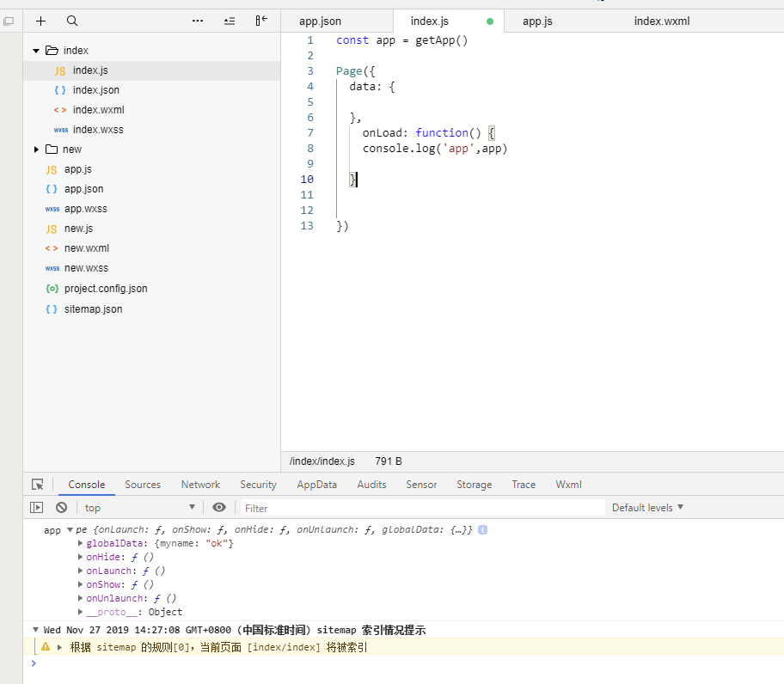Screen dimensions: 784x684
Task: Expand the new folder
Action: click(x=36, y=150)
